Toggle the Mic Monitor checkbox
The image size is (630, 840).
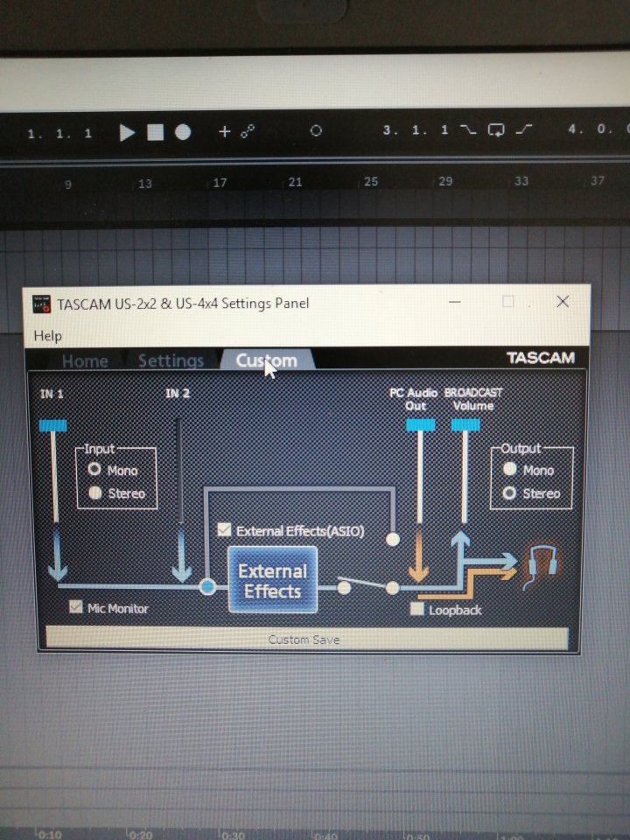76,606
